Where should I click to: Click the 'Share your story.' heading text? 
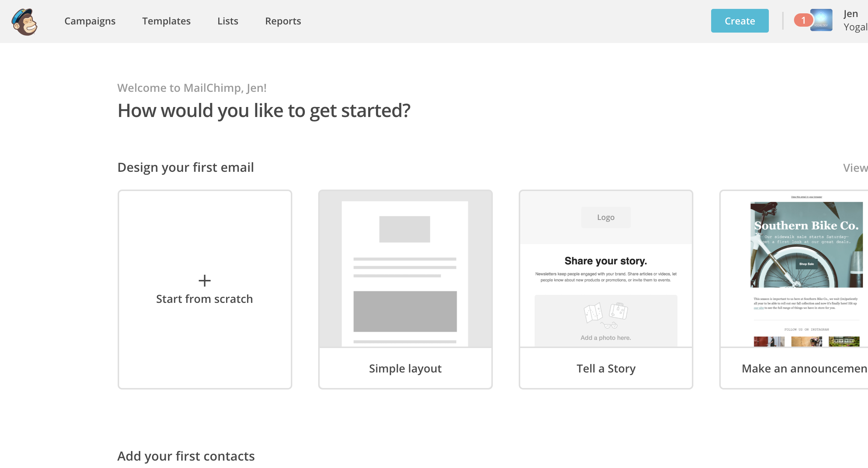[x=606, y=261]
